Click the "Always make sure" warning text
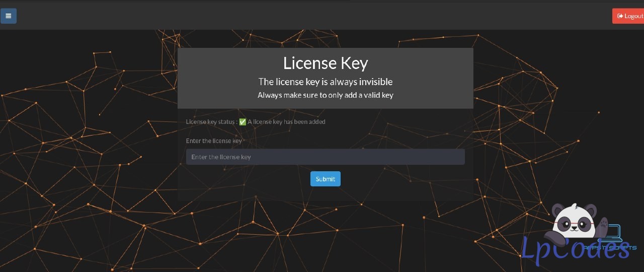The image size is (644, 272). (325, 95)
